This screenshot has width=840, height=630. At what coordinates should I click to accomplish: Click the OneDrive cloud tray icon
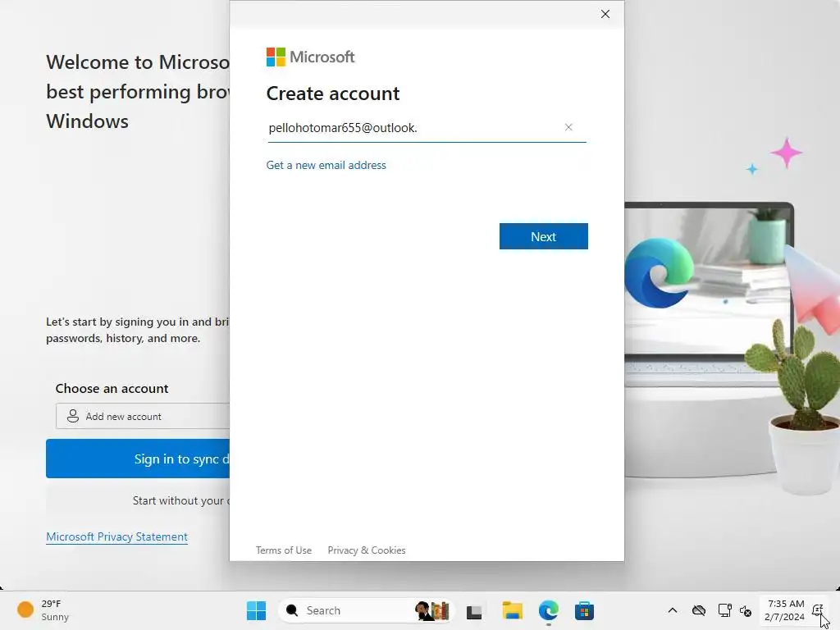tap(699, 610)
